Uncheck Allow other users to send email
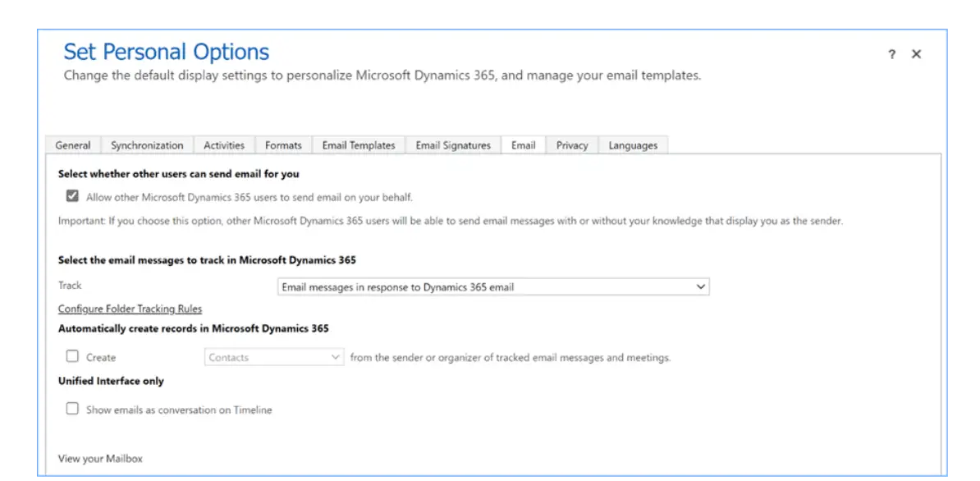The image size is (980, 481). pyautogui.click(x=72, y=197)
